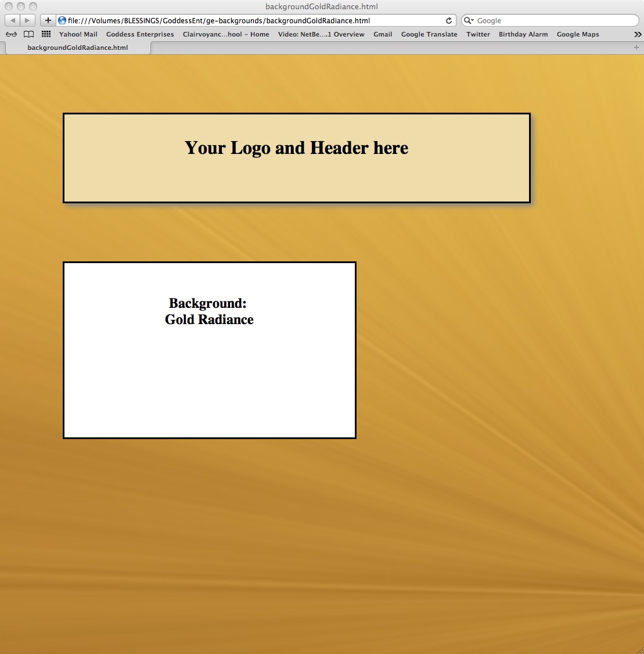644x654 pixels.
Task: Reload the page using the refresh icon
Action: click(x=449, y=20)
